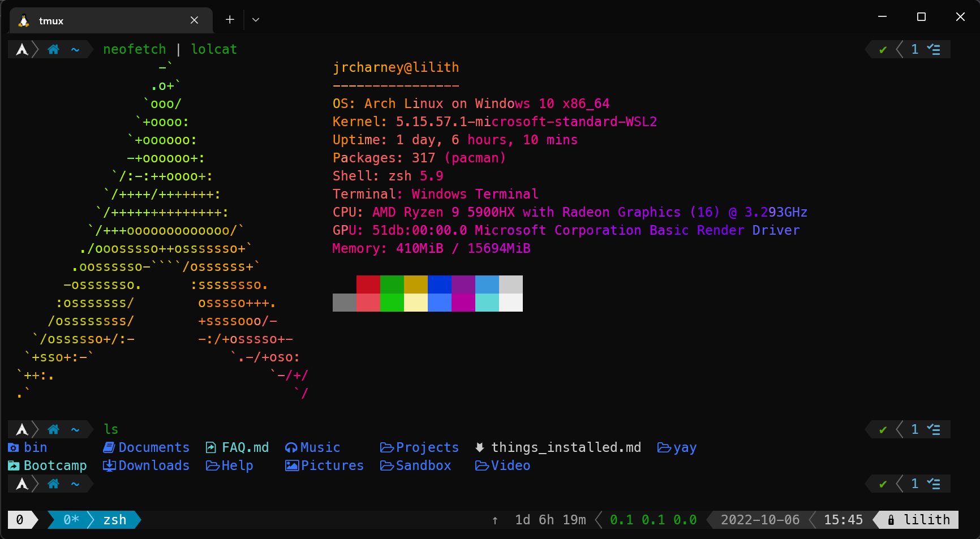Click the lock icon beside lilith
This screenshot has width=980, height=539.
(891, 520)
